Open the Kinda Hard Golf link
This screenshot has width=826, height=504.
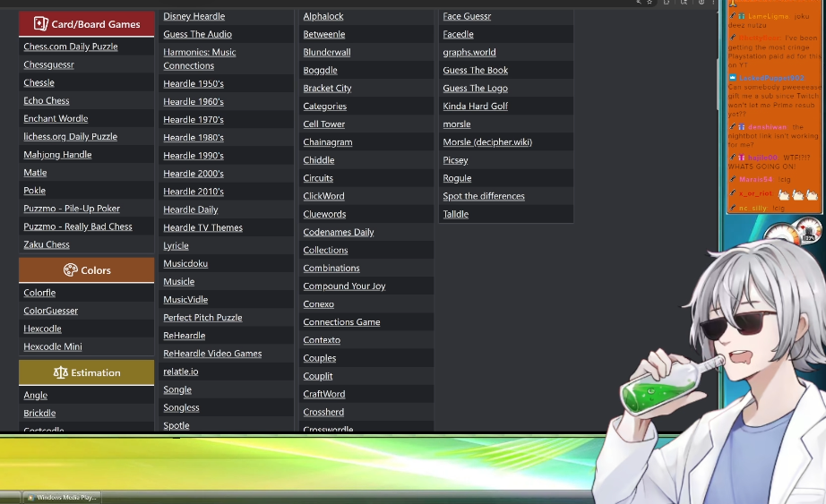(475, 107)
